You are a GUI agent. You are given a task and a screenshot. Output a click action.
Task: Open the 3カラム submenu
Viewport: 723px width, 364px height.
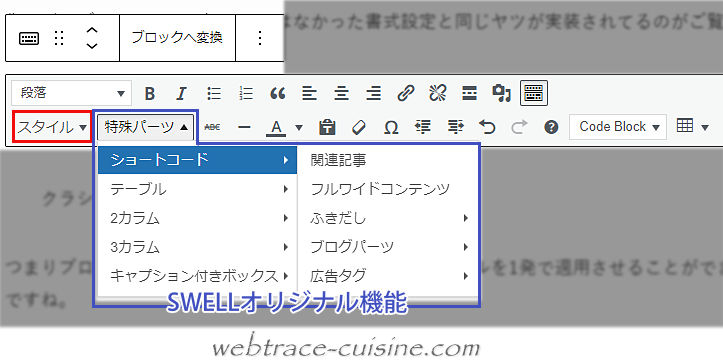[x=197, y=247]
